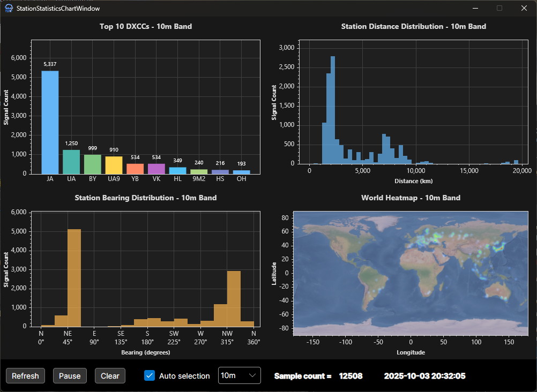Click the HS bar in DXCC chart

click(220, 172)
